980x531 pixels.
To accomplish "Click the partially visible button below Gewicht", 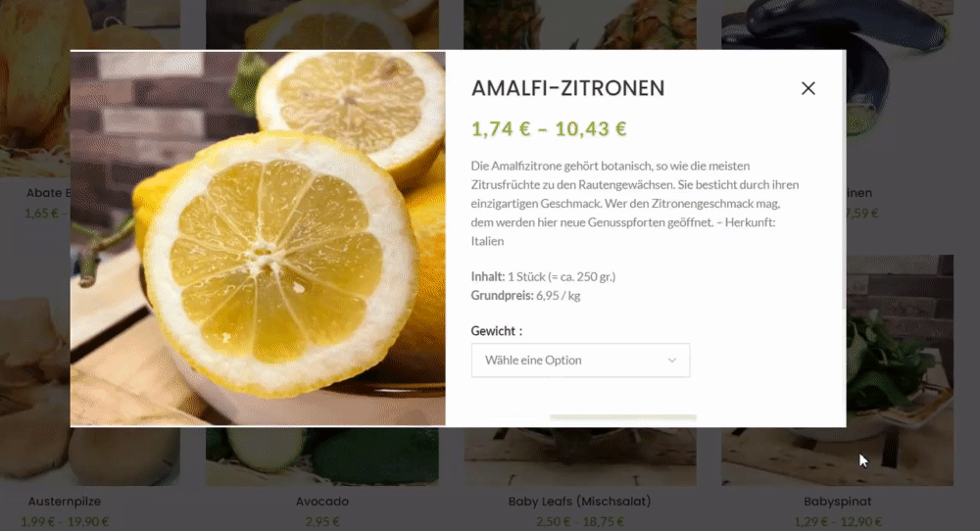I will click(622, 419).
